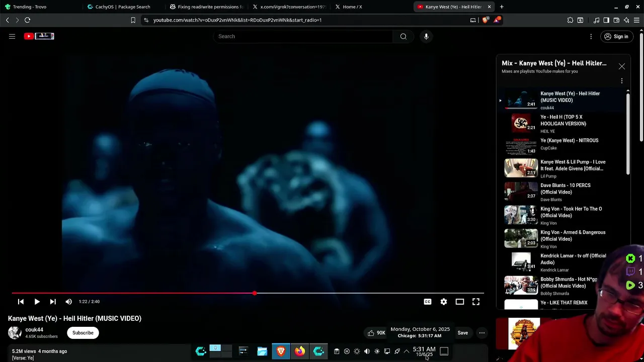
Task: Pause media from system tray
Action: coord(347,351)
